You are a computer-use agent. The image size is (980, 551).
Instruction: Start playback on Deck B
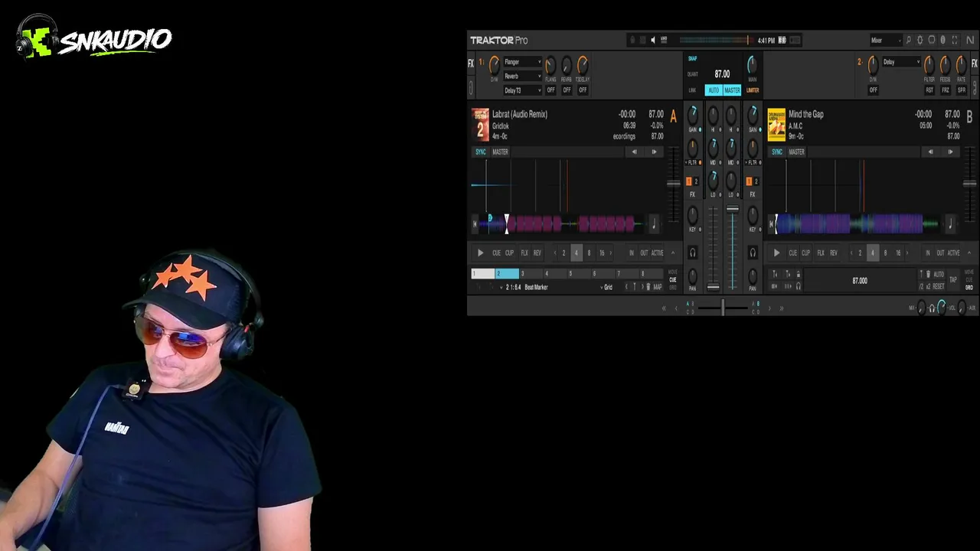point(776,253)
